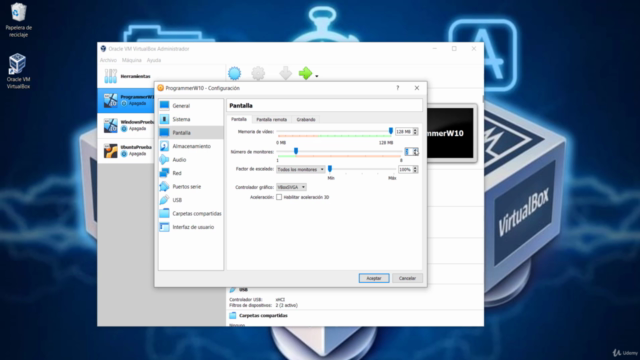
Task: Click the Número de monitores slider handle
Action: click(296, 151)
